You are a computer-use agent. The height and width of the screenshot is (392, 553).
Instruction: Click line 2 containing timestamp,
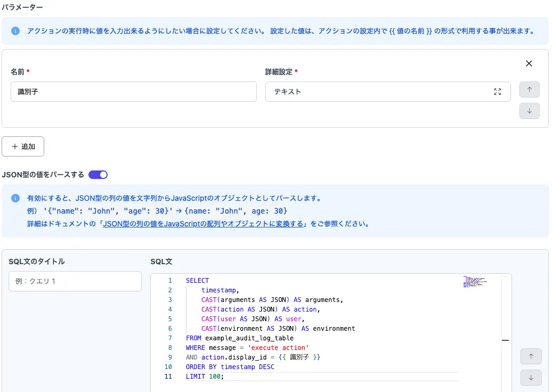coord(220,290)
